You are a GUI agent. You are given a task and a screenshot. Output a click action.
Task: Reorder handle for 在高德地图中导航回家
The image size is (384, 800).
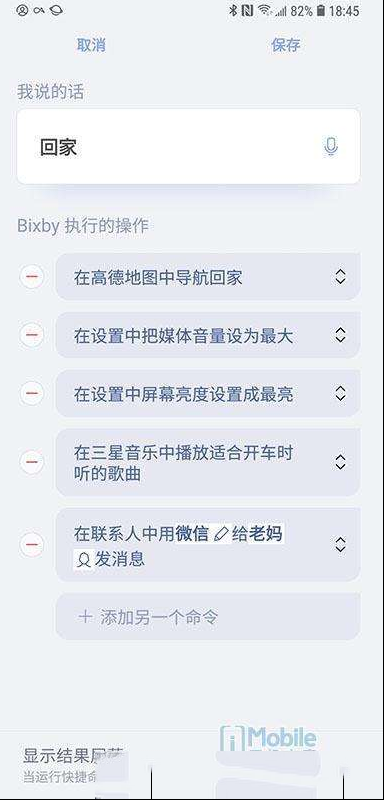point(340,277)
